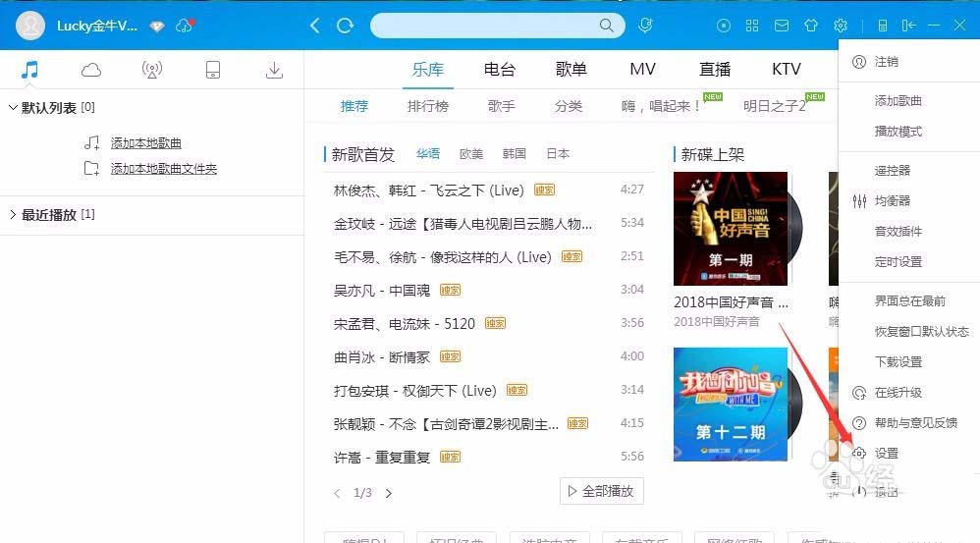
Task: Click the collapse side panel icon
Action: pos(908,26)
